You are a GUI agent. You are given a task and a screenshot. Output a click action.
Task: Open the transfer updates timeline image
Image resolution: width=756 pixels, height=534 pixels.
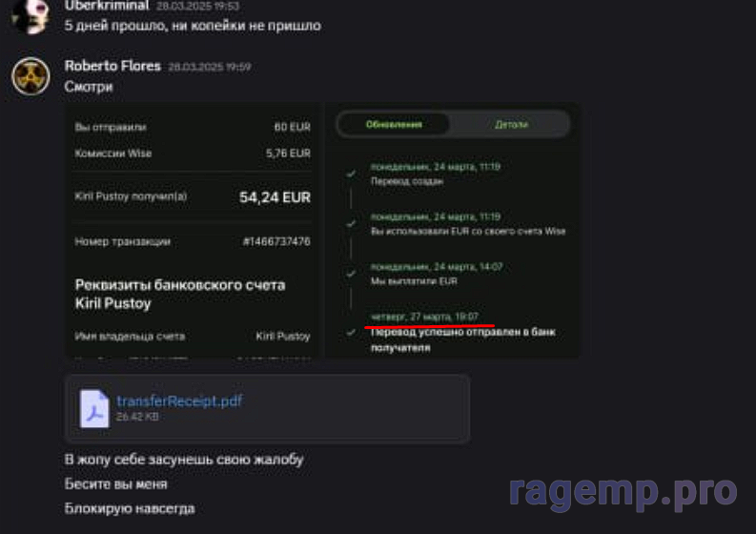pos(452,230)
